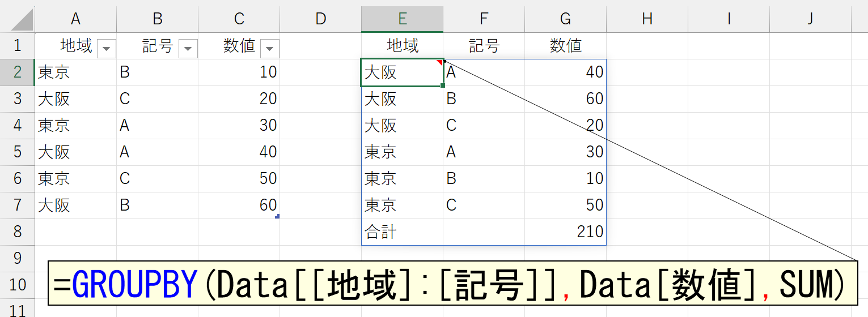Select row 7 header
Image resolution: width=868 pixels, height=317 pixels.
(x=17, y=205)
